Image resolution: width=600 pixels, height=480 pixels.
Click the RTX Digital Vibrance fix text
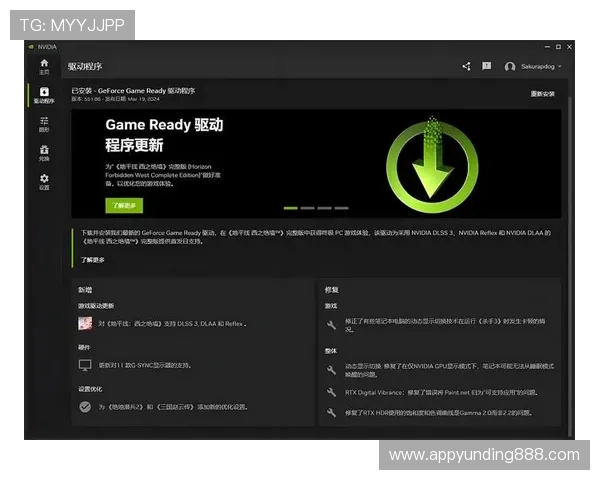(442, 392)
